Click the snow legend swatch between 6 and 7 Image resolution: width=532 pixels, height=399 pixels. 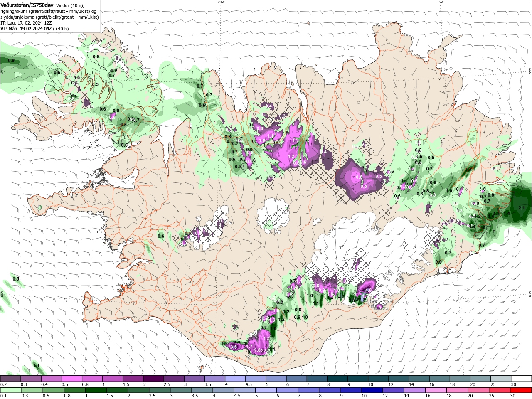[x=296, y=379]
